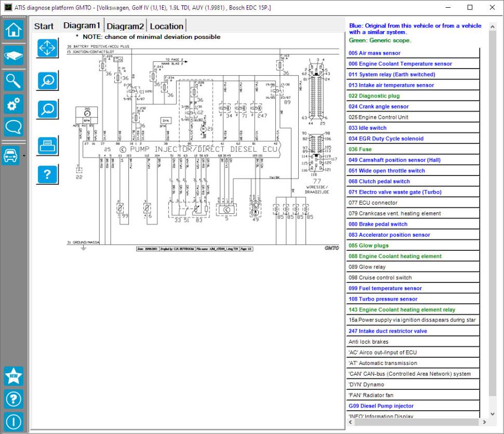Open 247 Intake duct restrictor valve
The width and height of the screenshot is (504, 434).
[413, 331]
